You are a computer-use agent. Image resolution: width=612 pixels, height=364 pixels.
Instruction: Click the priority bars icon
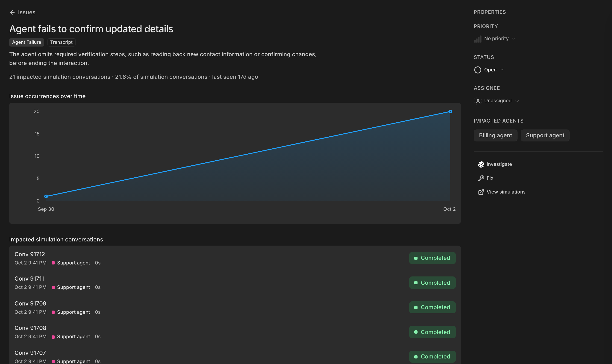pos(478,39)
